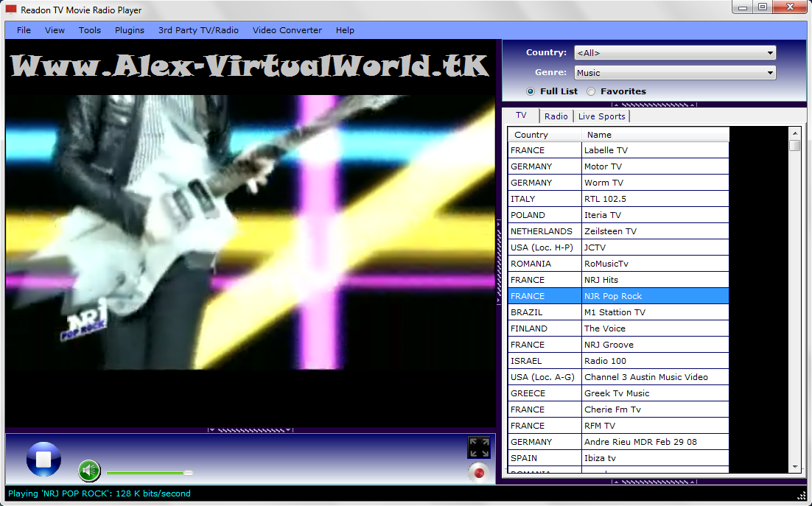The height and width of the screenshot is (506, 812).
Task: Click the GREECE country cell
Action: 545,393
